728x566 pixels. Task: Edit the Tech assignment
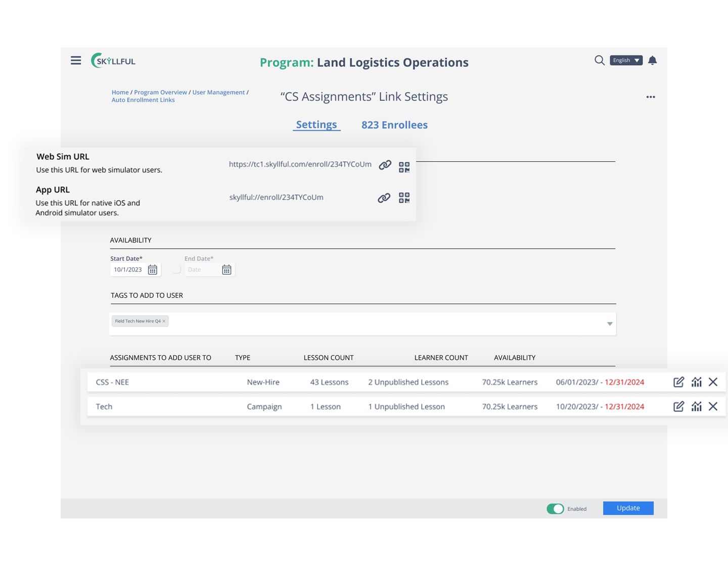[x=679, y=406]
